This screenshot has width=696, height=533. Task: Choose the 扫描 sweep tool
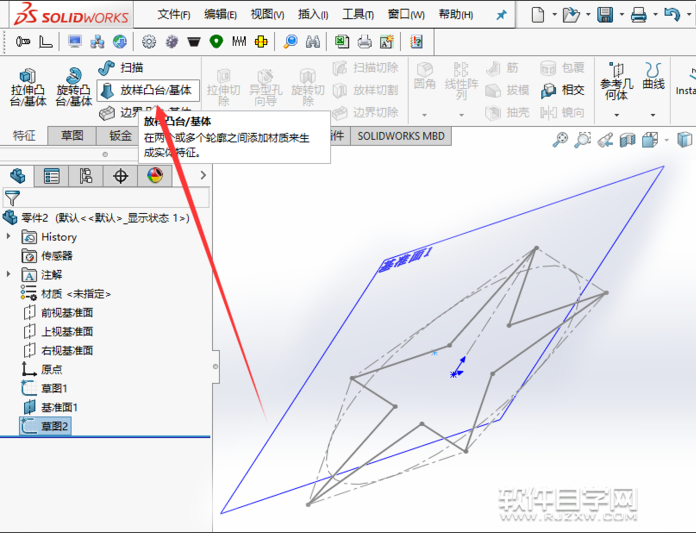(121, 68)
